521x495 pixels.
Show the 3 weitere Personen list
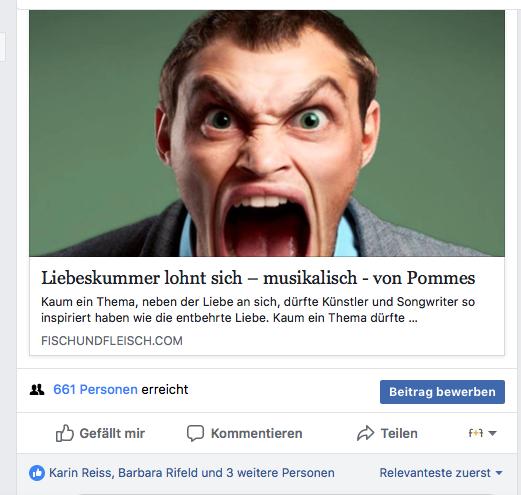(280, 473)
